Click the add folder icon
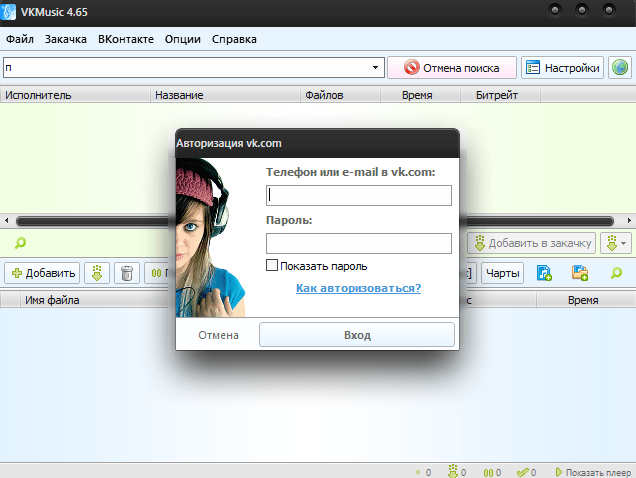This screenshot has width=636, height=478. coord(580,273)
